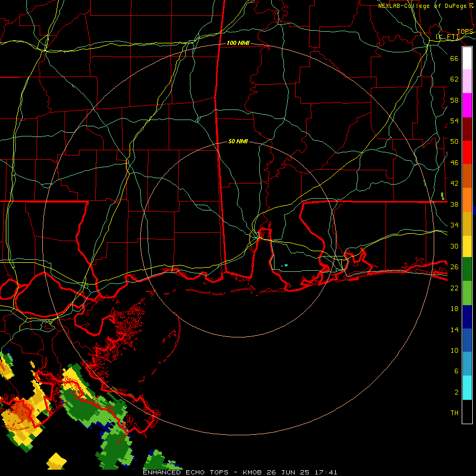Click the navy blue legend swatch
This screenshot has height=476, width=476.
pos(467,317)
